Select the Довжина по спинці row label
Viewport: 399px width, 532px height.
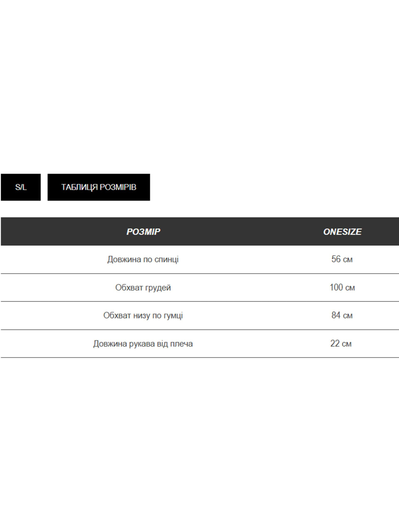click(x=143, y=259)
